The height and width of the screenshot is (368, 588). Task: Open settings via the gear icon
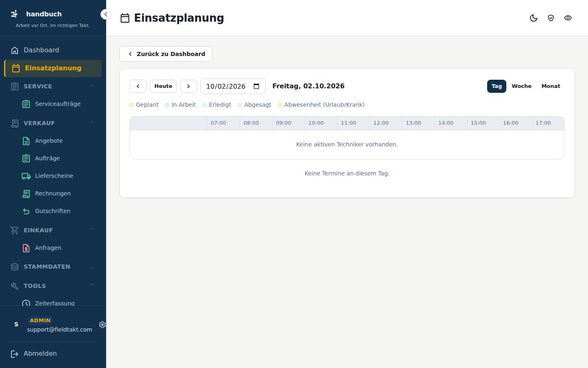[x=102, y=325]
